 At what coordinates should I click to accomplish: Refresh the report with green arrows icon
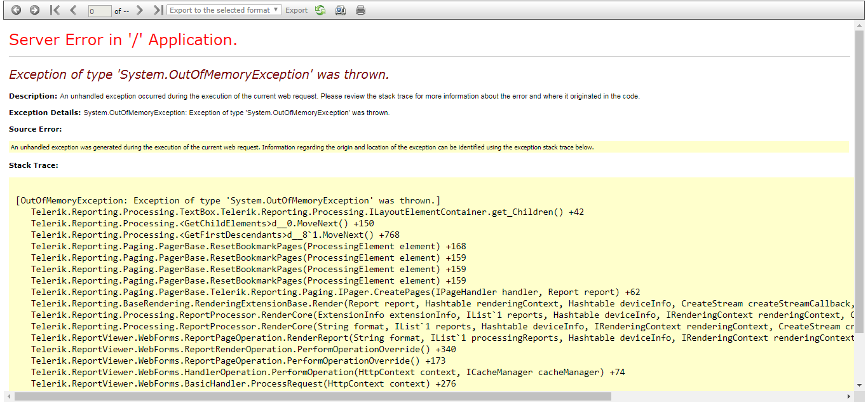pyautogui.click(x=320, y=10)
